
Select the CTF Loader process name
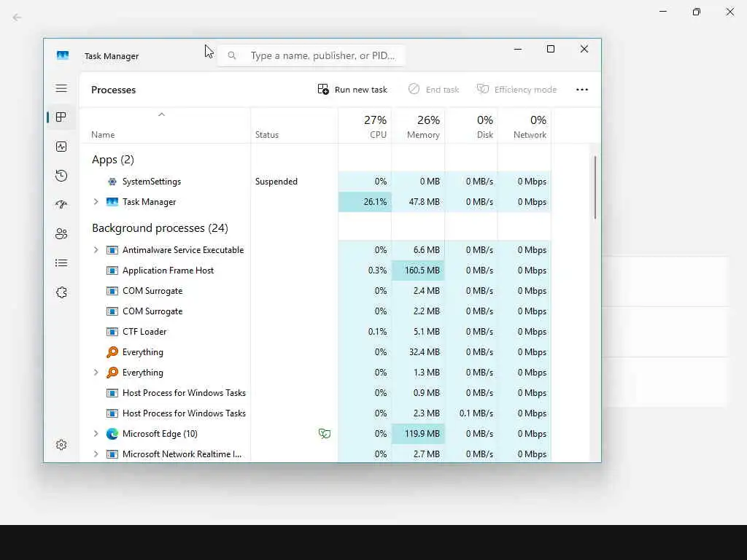tap(144, 332)
